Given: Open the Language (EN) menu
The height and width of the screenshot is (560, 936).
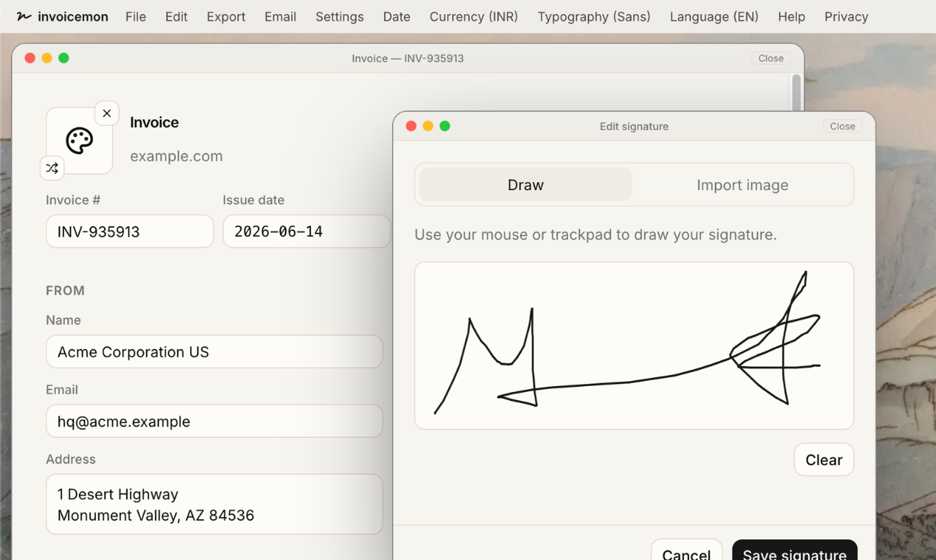Looking at the screenshot, I should pyautogui.click(x=714, y=16).
